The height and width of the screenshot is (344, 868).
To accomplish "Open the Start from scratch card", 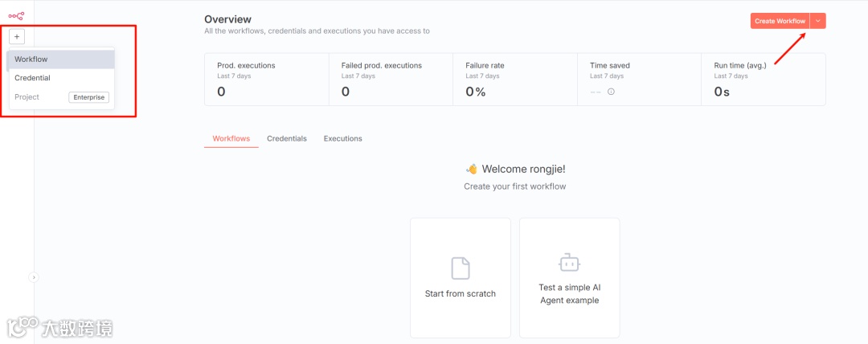I will [460, 277].
